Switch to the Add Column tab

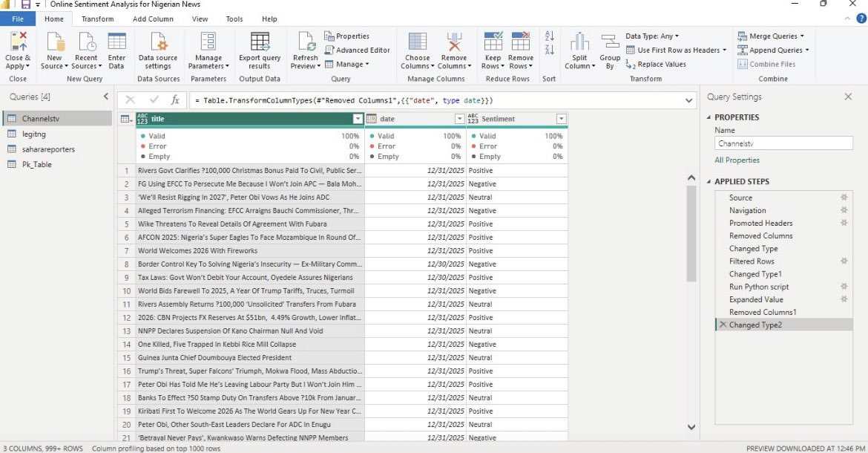click(153, 19)
